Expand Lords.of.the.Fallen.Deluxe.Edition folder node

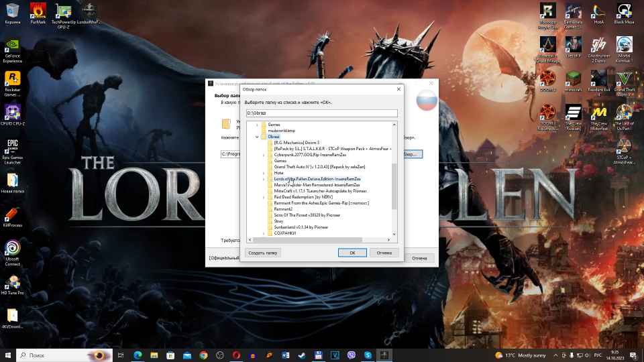pos(264,179)
